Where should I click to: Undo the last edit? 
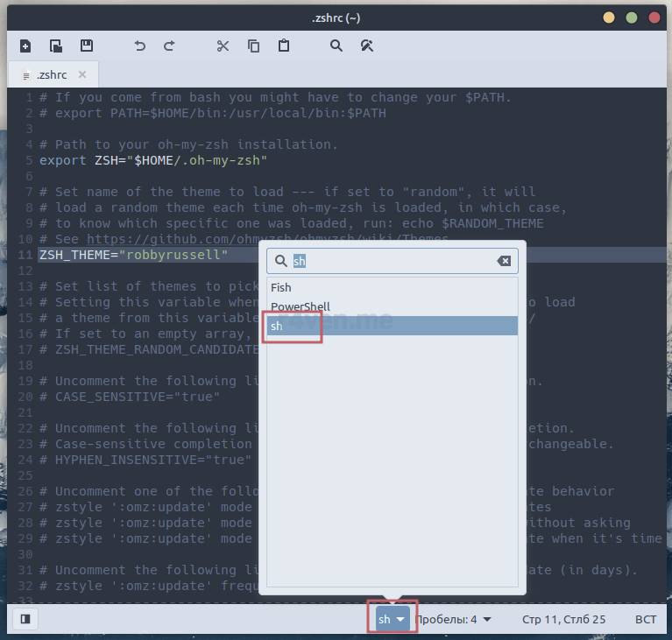click(x=139, y=46)
